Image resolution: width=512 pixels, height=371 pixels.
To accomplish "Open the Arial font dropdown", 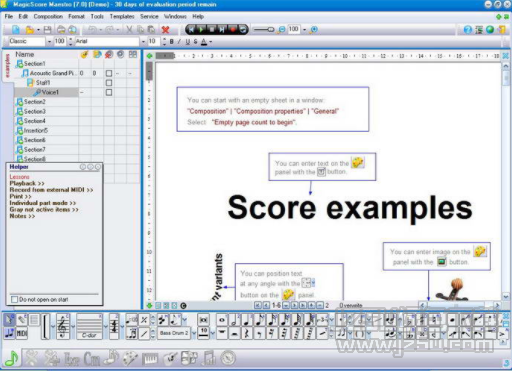I will point(143,41).
